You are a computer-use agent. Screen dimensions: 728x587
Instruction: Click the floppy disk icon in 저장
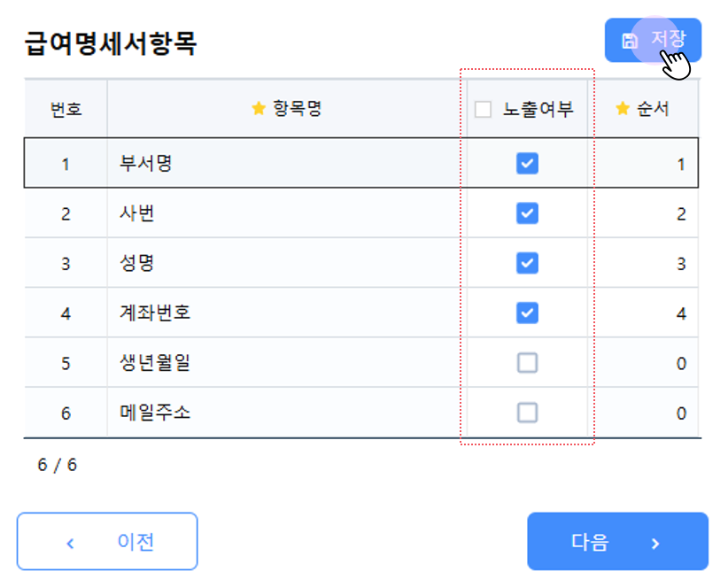point(630,41)
